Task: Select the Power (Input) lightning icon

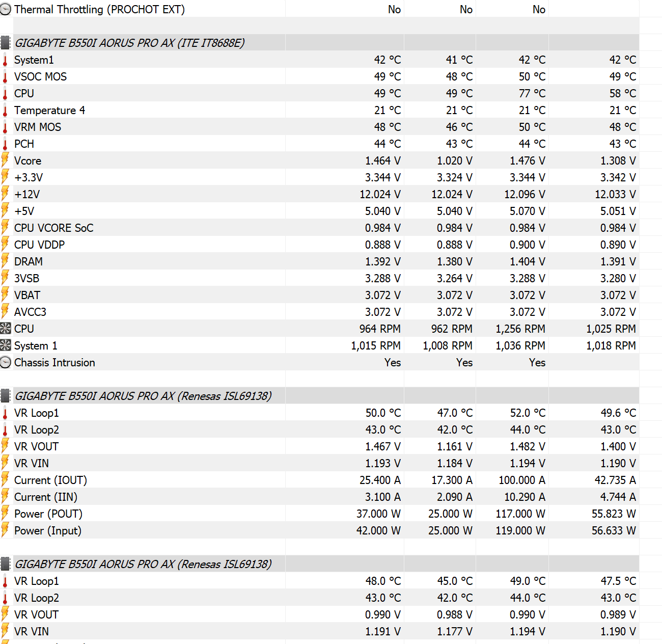Action: point(5,530)
